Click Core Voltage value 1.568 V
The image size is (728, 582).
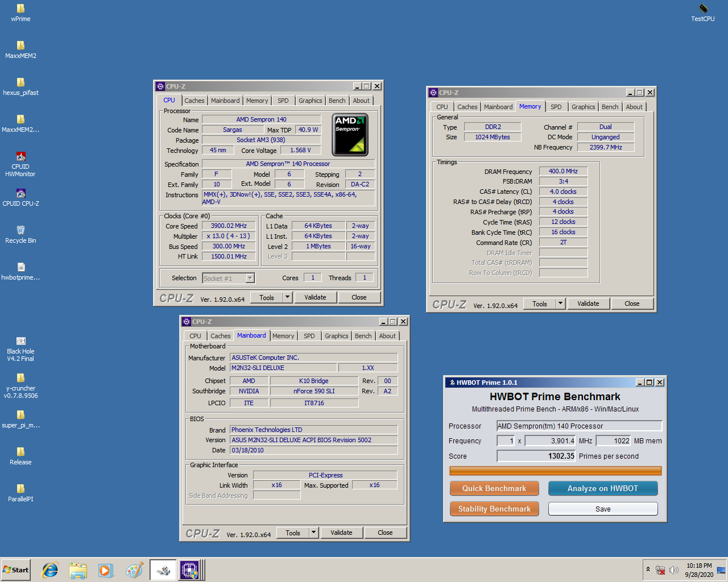tap(300, 150)
